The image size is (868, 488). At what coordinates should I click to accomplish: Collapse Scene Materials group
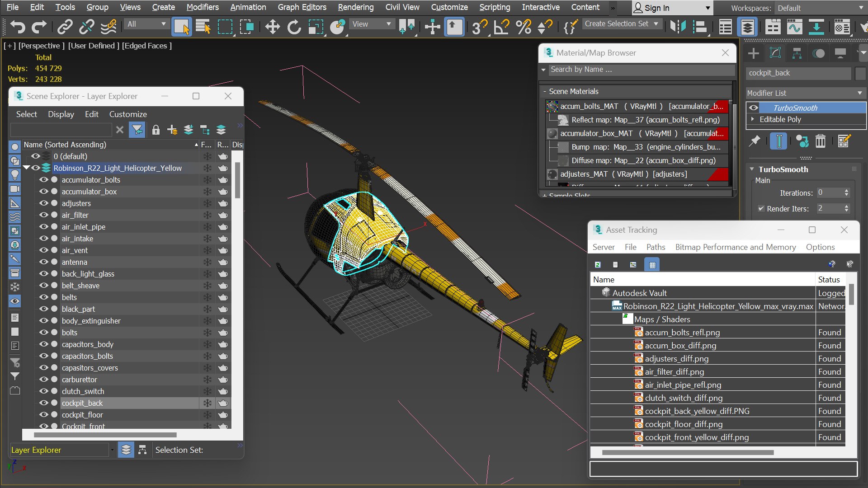(x=545, y=91)
